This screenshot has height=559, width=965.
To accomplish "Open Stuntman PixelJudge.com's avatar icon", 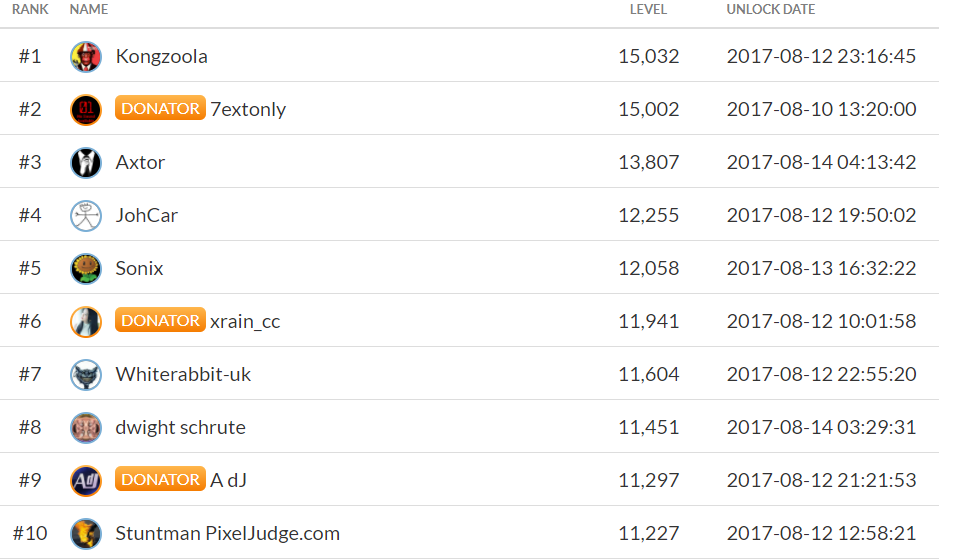I will (x=86, y=534).
